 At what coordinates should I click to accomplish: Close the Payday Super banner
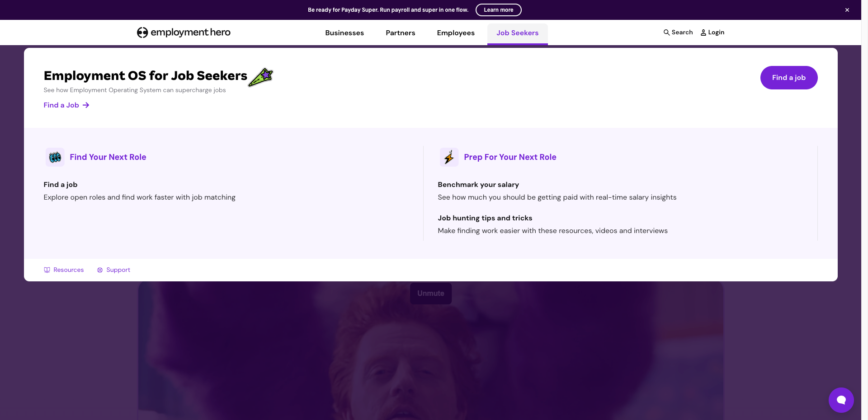point(847,10)
